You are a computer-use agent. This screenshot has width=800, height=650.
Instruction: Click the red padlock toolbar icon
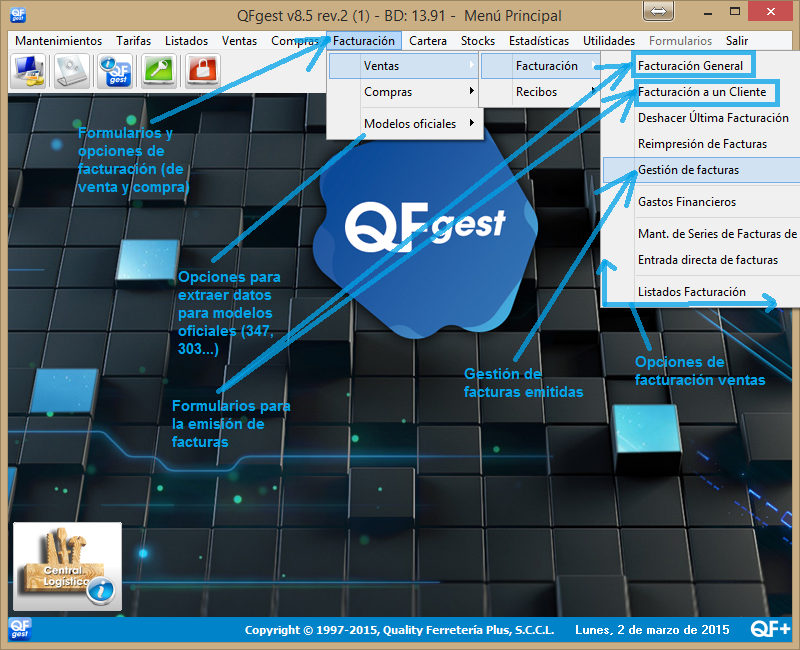tap(203, 71)
